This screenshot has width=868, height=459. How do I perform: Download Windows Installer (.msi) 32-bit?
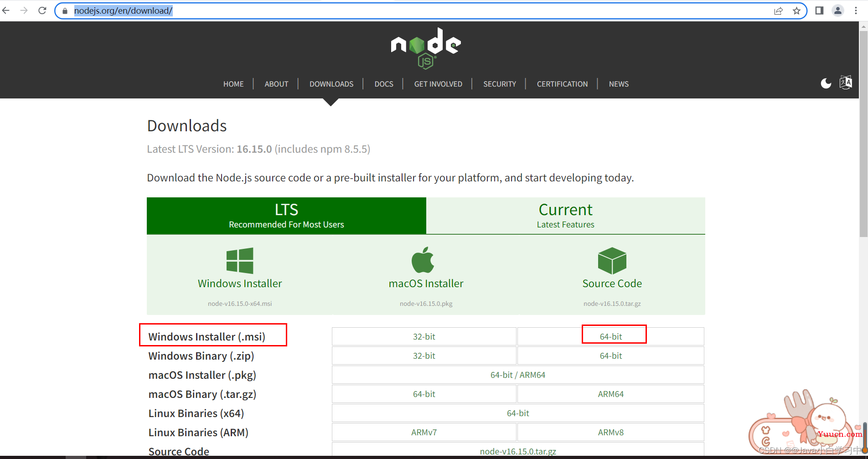(x=424, y=336)
